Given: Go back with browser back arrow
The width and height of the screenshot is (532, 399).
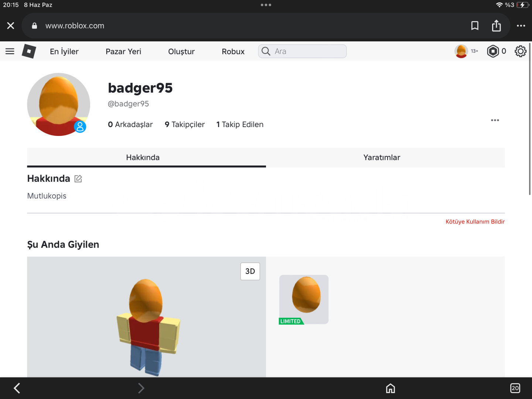Looking at the screenshot, I should pyautogui.click(x=17, y=388).
